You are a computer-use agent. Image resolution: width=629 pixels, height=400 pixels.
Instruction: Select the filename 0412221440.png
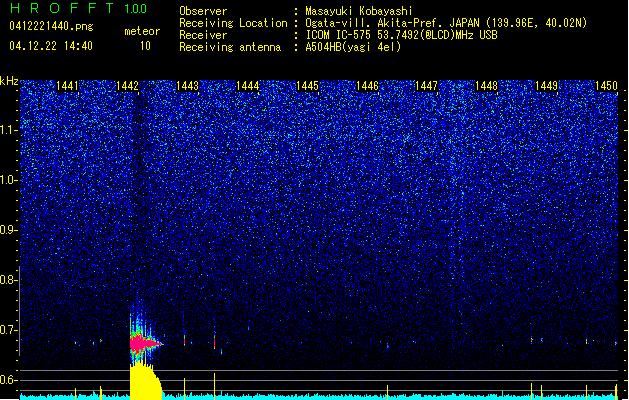click(51, 27)
